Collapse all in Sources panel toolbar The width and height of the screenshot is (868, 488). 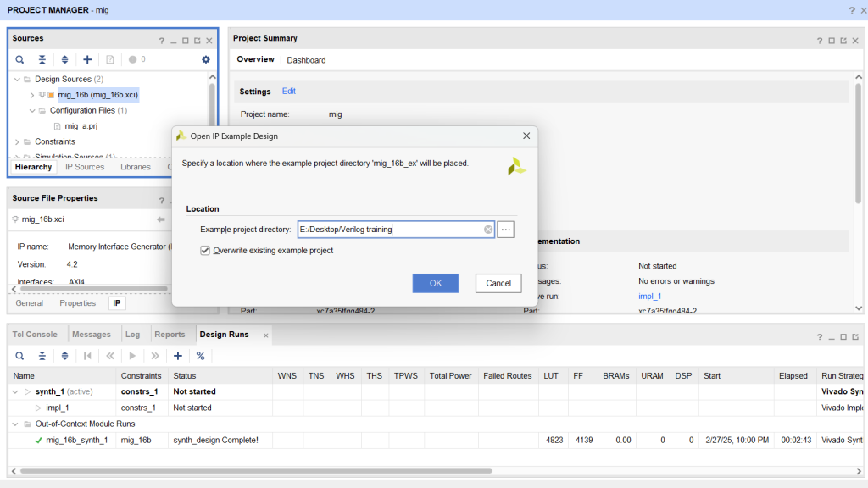point(42,60)
